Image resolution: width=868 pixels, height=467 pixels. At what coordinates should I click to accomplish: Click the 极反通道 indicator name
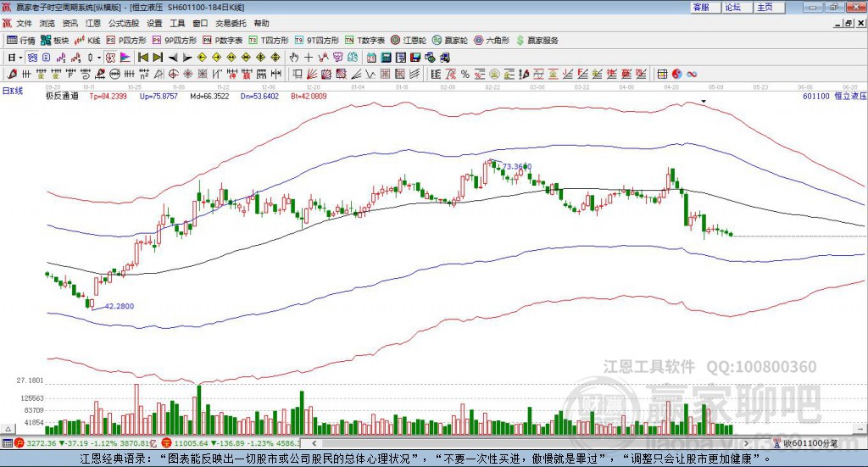click(x=62, y=97)
